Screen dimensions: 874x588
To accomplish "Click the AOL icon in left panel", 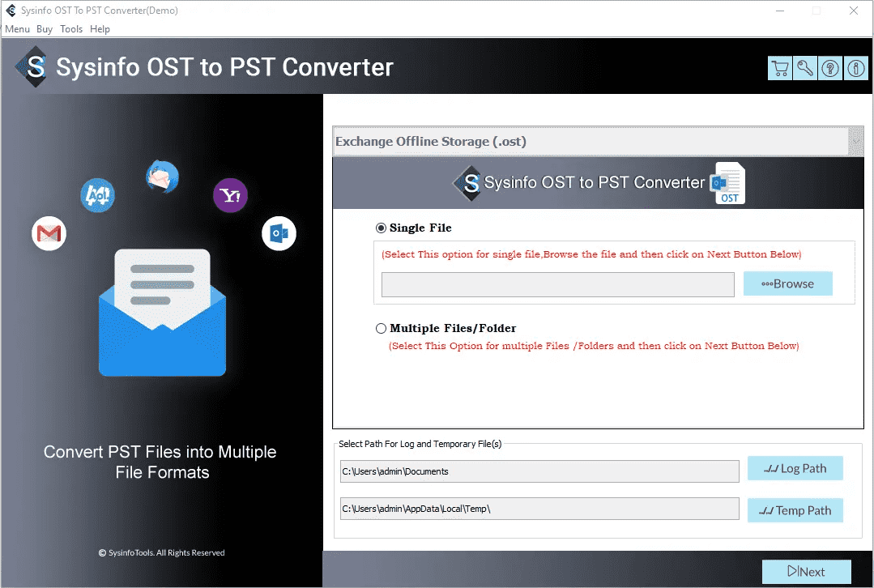I will [x=97, y=195].
